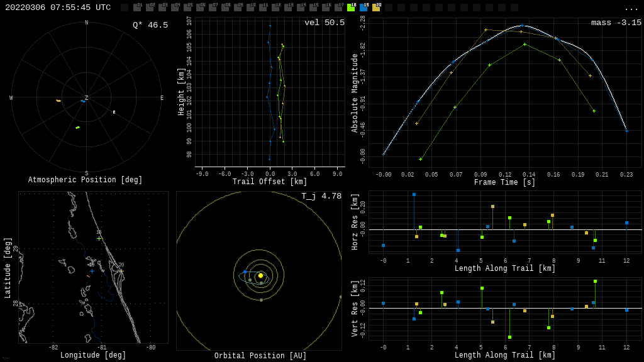Click the zenith Z marker in polar plot
The height and width of the screenshot is (362, 644).
87,97
